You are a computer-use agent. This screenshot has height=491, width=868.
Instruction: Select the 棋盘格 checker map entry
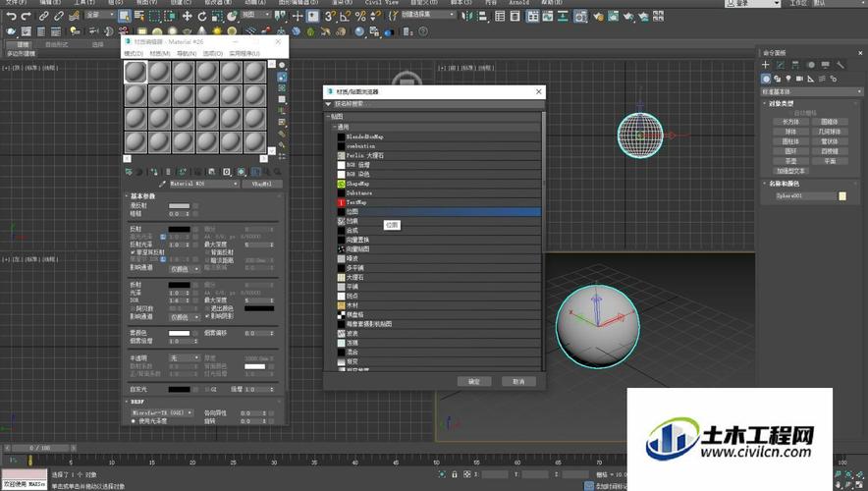354,314
